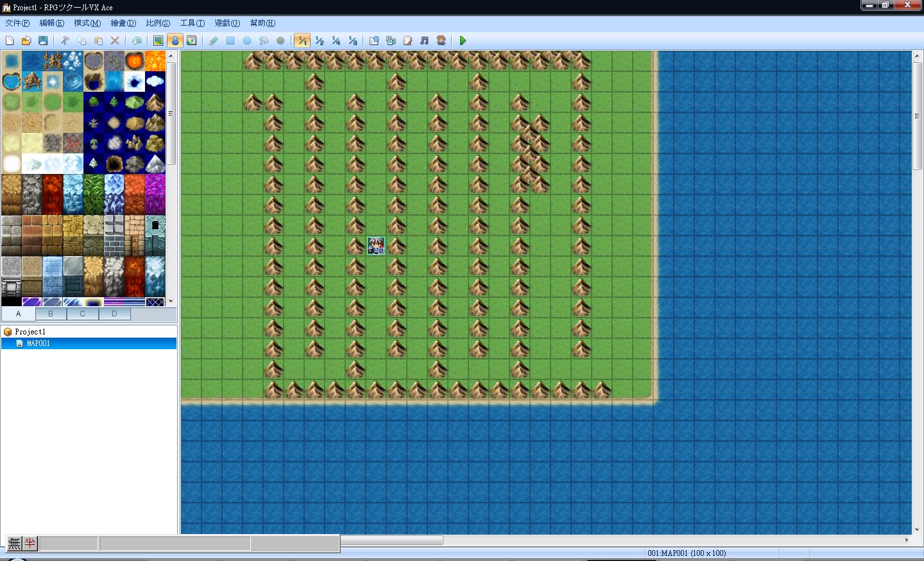Set map zoom scale to 1/1

click(x=302, y=40)
